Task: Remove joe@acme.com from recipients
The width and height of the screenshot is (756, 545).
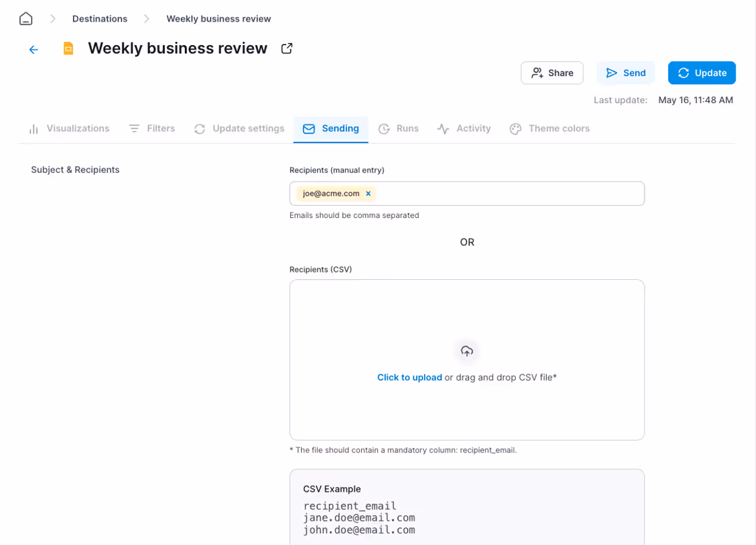Action: point(368,193)
